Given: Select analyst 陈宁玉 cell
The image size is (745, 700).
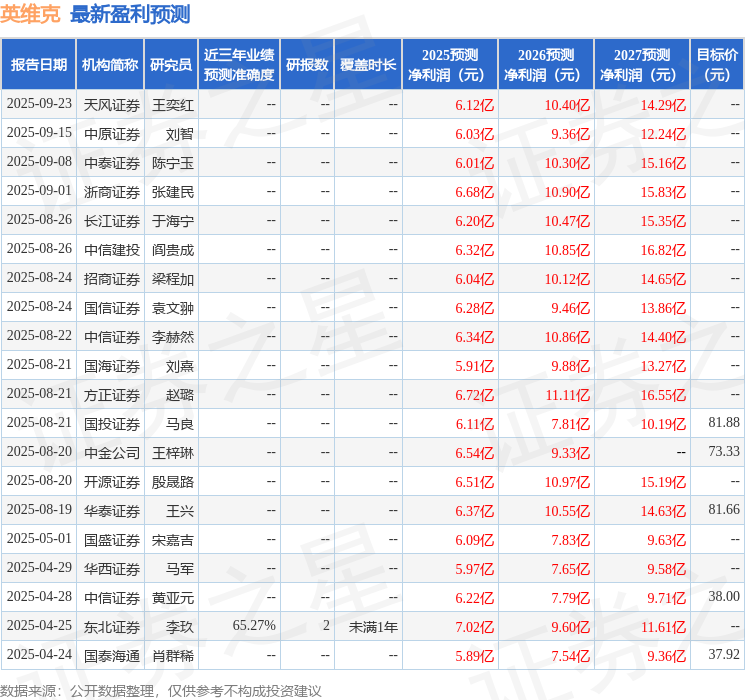Looking at the screenshot, I should (173, 163).
